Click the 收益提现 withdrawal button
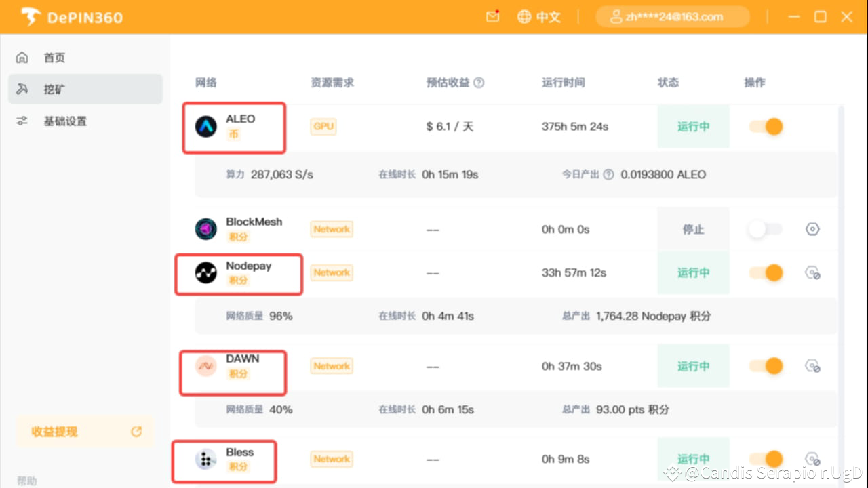The width and height of the screenshot is (868, 488). pos(54,432)
